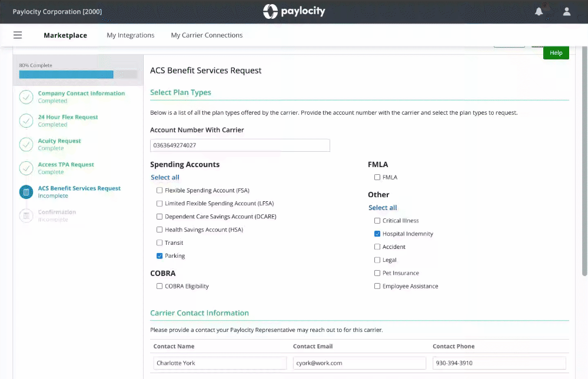Screen dimensions: 588x379
Task: Check Limited Flexible Spending Account (LFSA)
Action: pyautogui.click(x=160, y=204)
